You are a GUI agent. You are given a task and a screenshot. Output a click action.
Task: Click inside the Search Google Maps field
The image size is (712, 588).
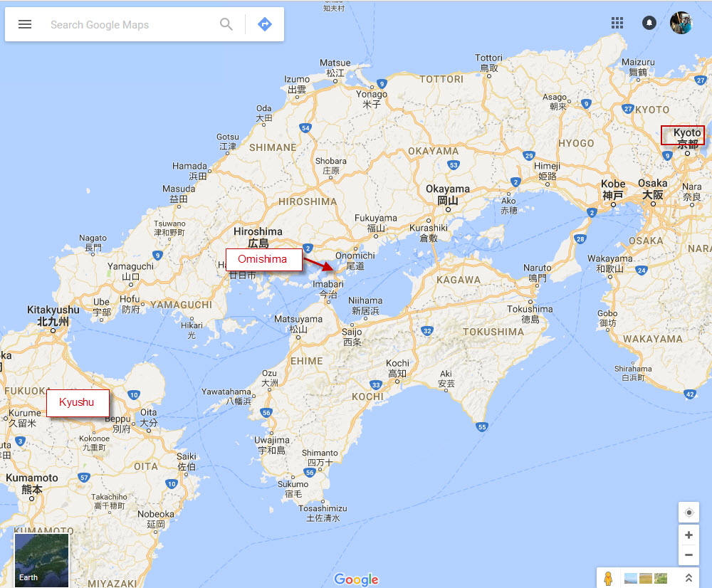pos(114,24)
